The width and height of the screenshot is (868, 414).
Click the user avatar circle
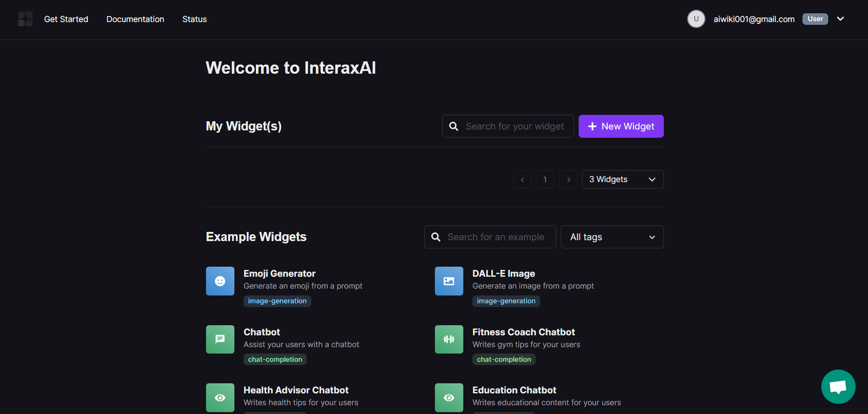coord(696,19)
